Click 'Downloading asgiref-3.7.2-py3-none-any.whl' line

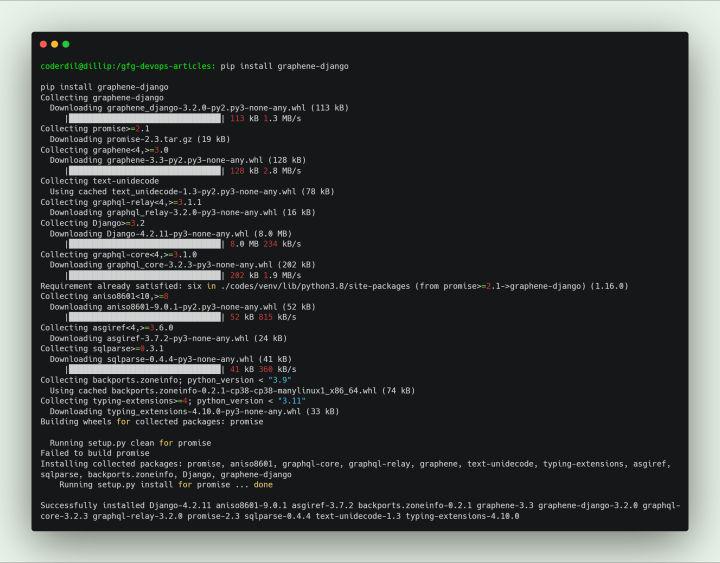pyautogui.click(x=168, y=338)
